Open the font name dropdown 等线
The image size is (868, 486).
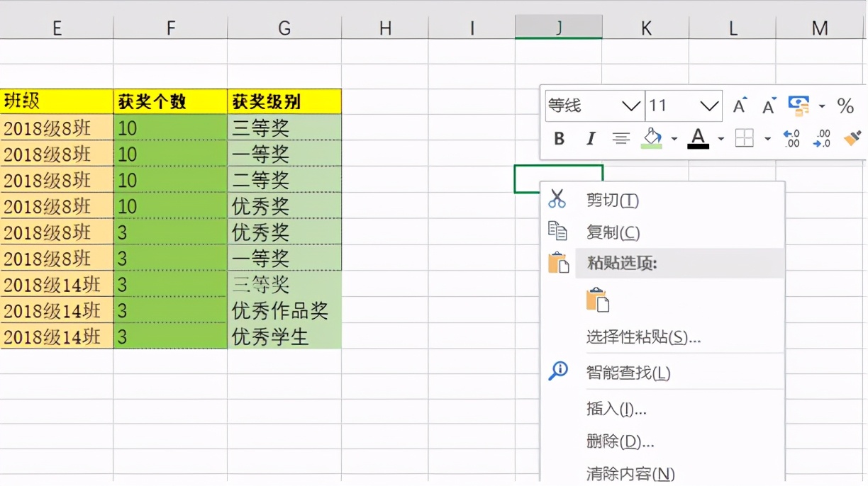click(631, 106)
